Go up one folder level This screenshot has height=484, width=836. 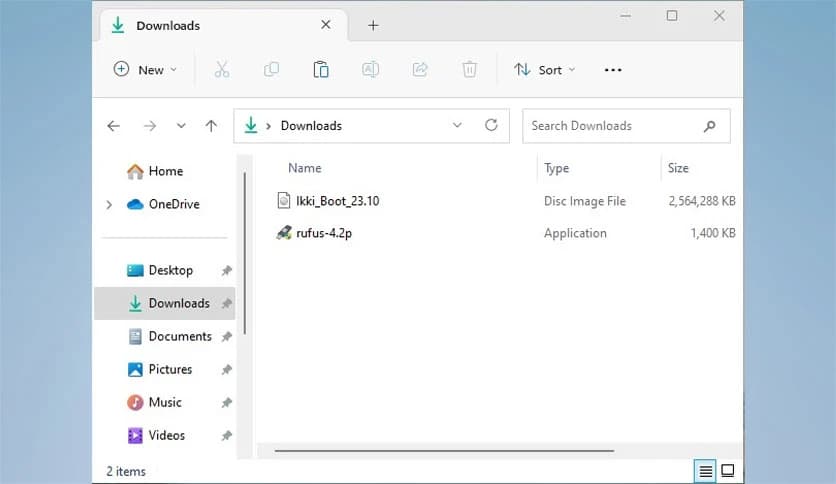point(211,126)
